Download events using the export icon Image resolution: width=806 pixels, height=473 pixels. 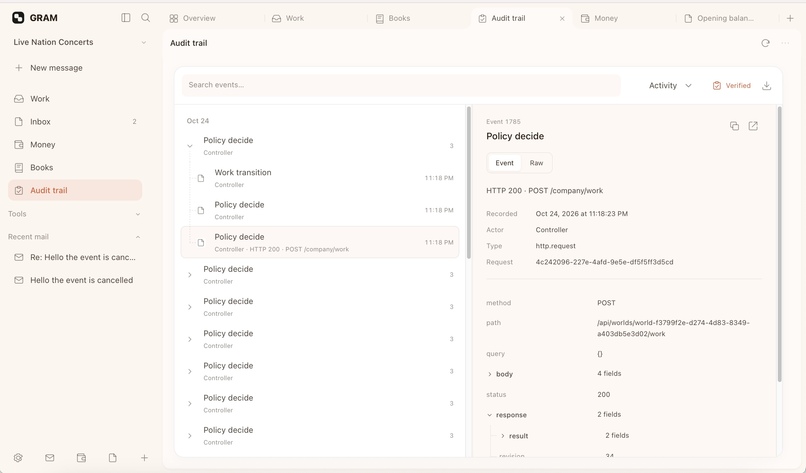pyautogui.click(x=766, y=85)
